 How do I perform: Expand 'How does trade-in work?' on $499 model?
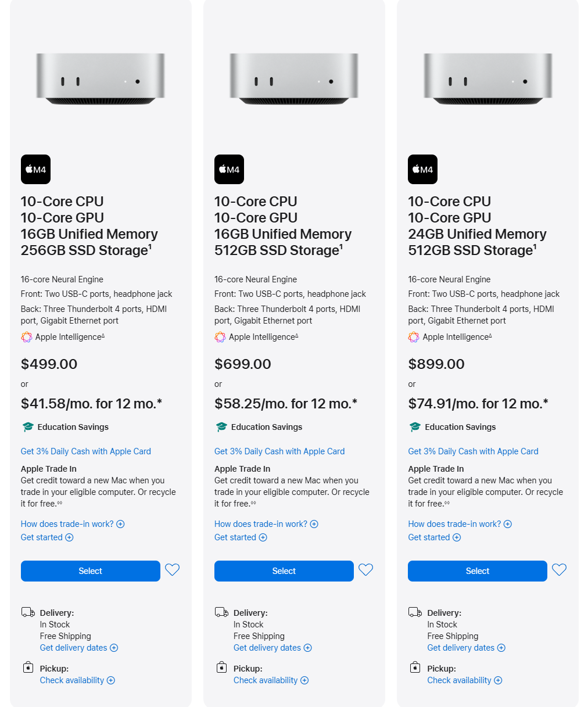tap(73, 524)
